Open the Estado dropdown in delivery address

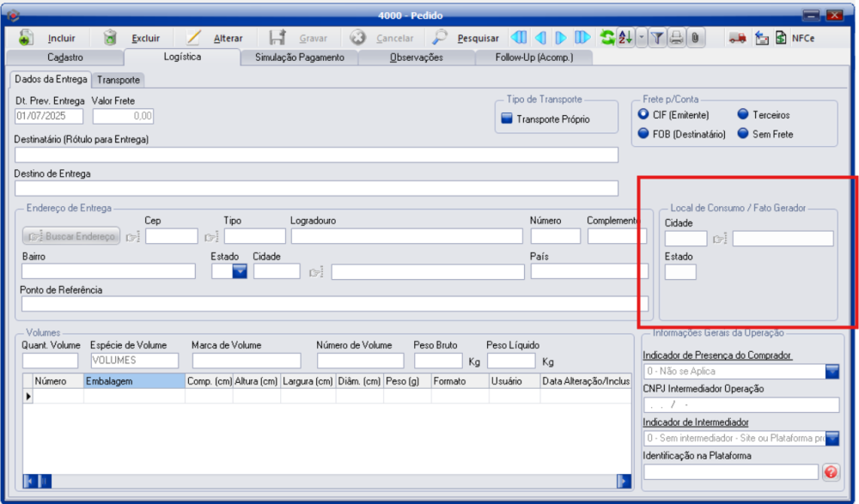[x=240, y=271]
